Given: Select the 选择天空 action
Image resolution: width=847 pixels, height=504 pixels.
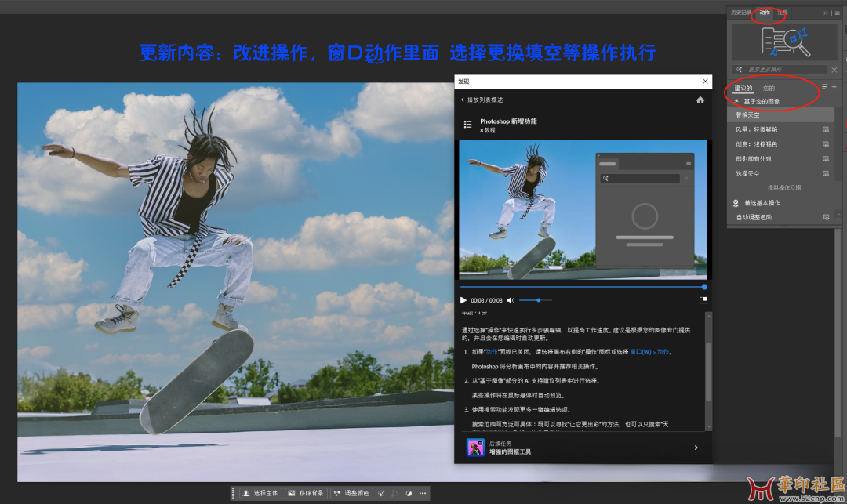Looking at the screenshot, I should coord(780,173).
